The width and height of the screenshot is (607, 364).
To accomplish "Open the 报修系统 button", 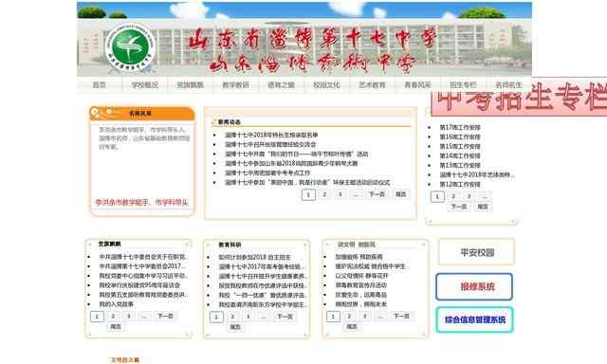I will coord(474,286).
